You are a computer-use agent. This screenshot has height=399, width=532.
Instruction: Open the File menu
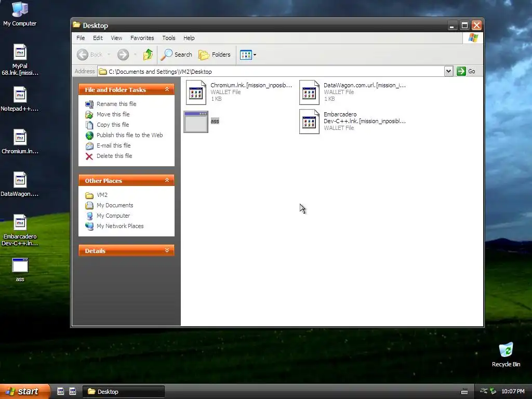pos(81,38)
